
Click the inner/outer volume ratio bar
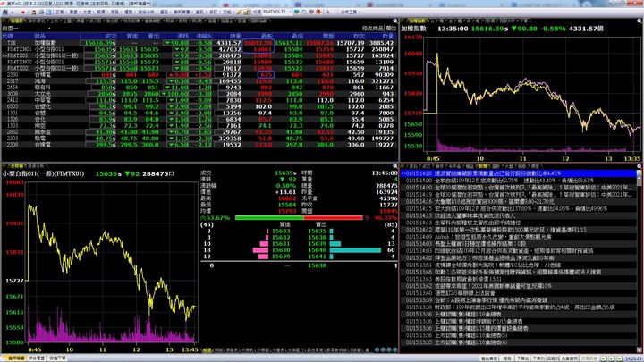coord(299,217)
